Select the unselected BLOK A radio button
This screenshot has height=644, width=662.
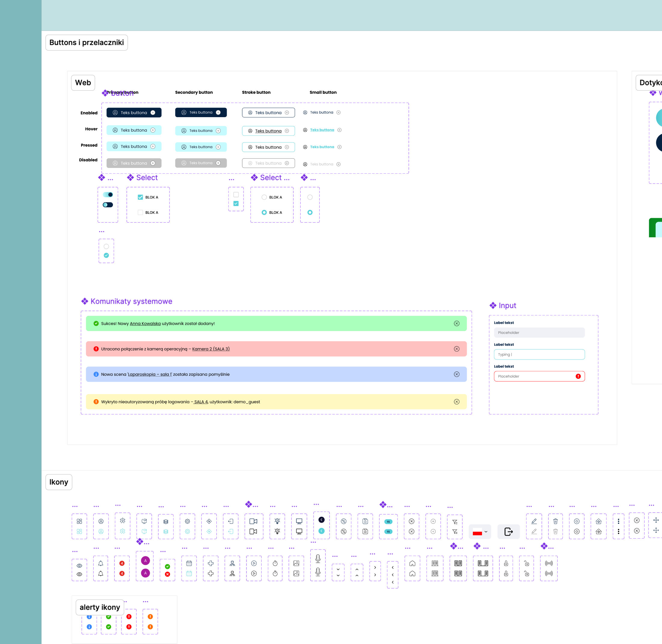click(264, 197)
